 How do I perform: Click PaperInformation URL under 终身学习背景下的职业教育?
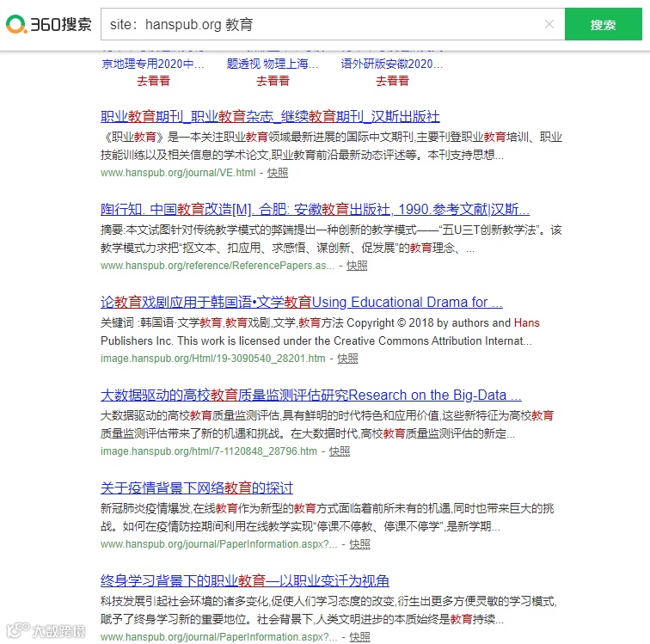219,637
